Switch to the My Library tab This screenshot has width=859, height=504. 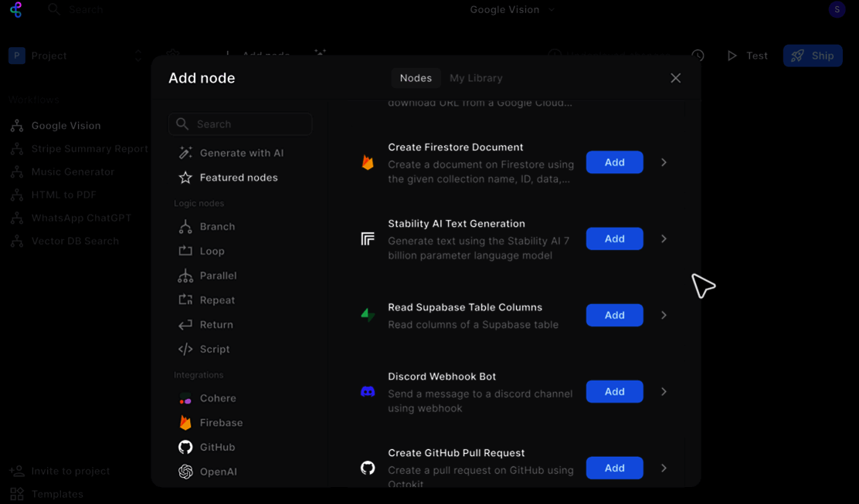point(476,78)
